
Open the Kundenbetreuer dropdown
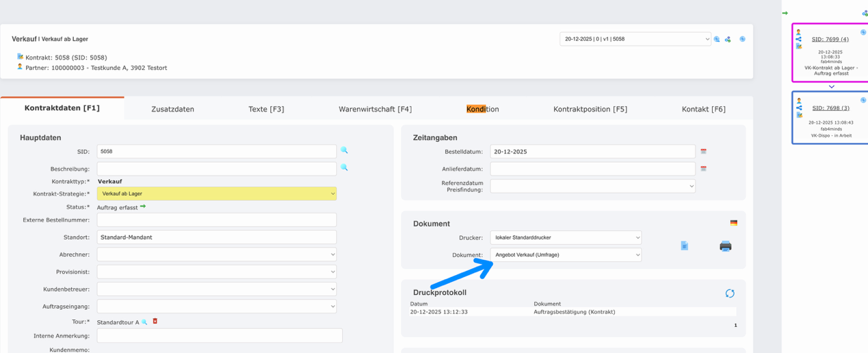pos(217,289)
